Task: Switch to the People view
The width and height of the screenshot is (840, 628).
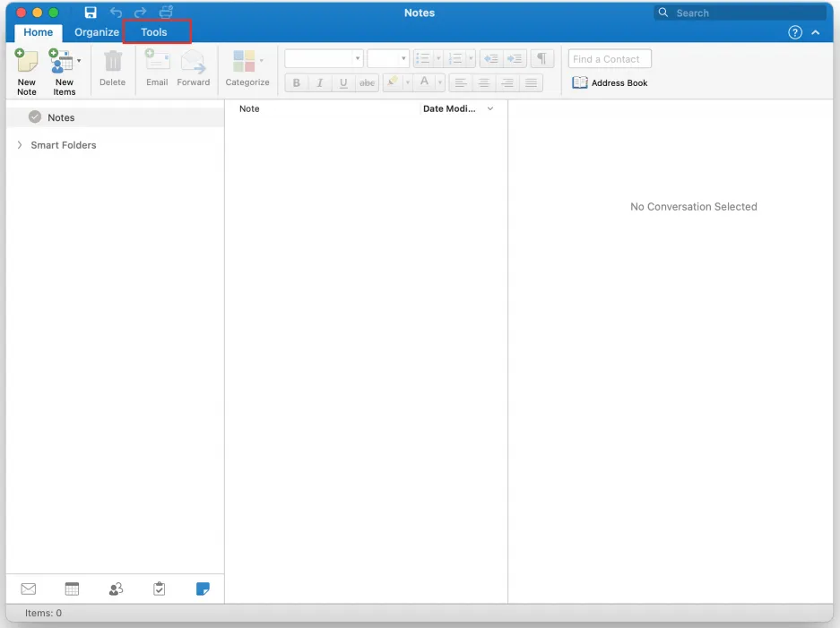Action: click(116, 589)
